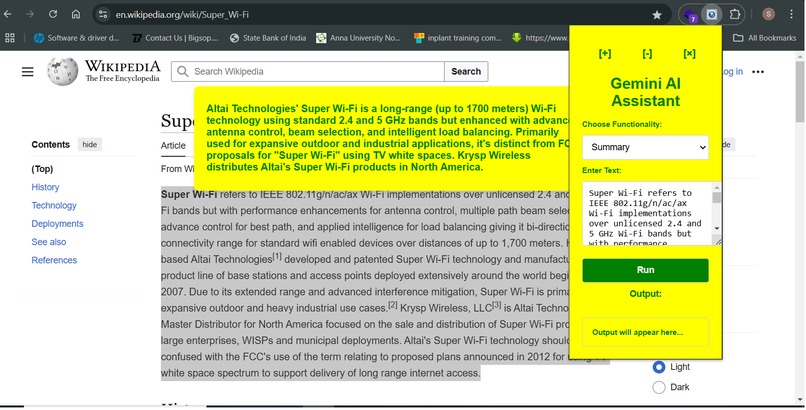
Task: Click the minus [-] button in assistant panel
Action: click(x=647, y=53)
